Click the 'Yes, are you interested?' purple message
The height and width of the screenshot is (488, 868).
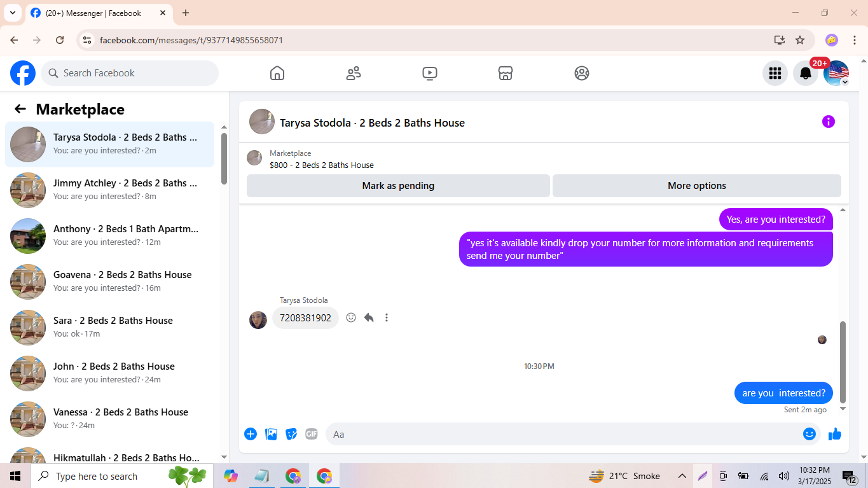(776, 220)
